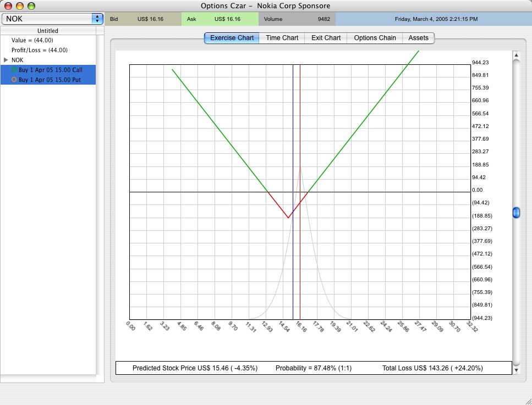This screenshot has height=405, width=532.
Task: Click the Total Loss US$ 143.26 text
Action: (432, 368)
